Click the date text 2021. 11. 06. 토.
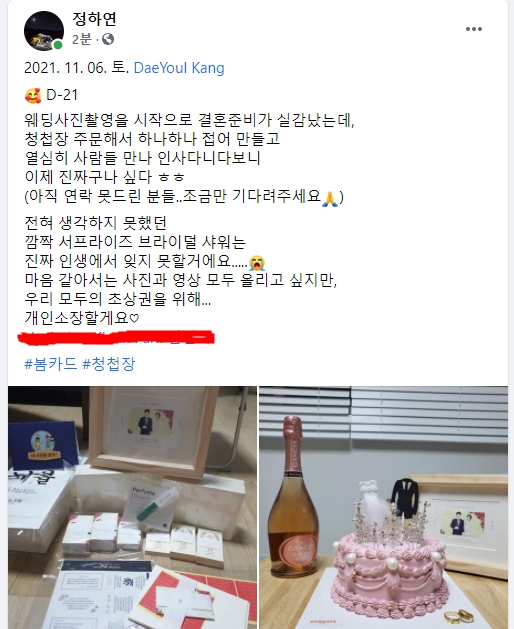 point(77,68)
